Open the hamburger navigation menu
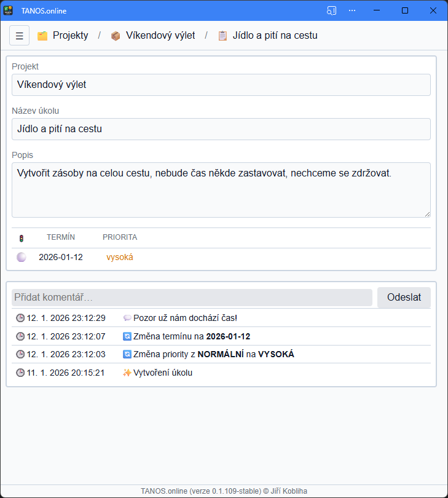 click(19, 35)
